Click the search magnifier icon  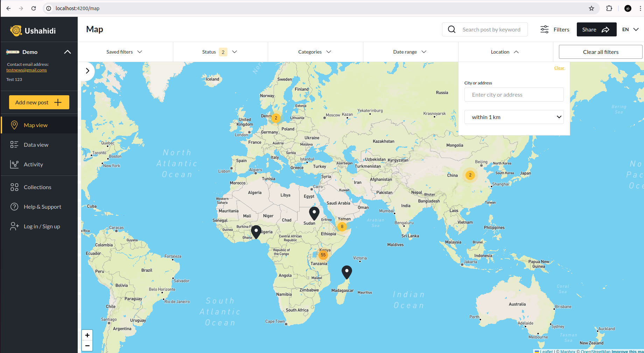(x=452, y=29)
